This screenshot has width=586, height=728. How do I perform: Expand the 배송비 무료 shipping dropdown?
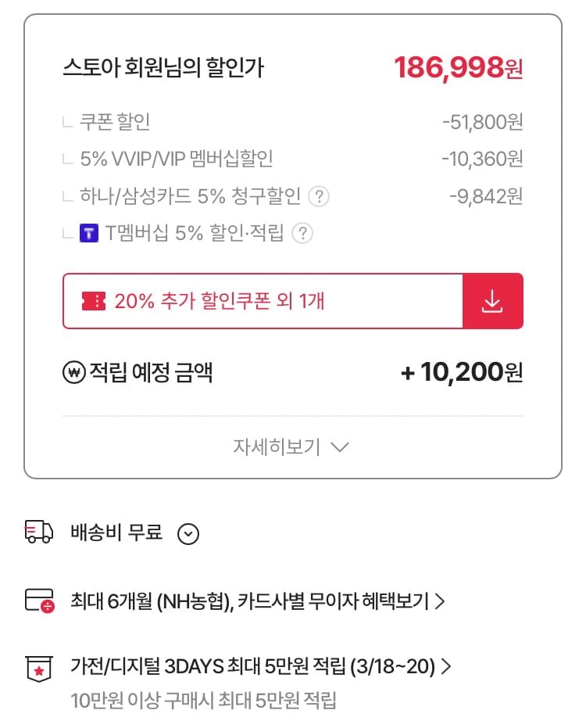pyautogui.click(x=188, y=534)
